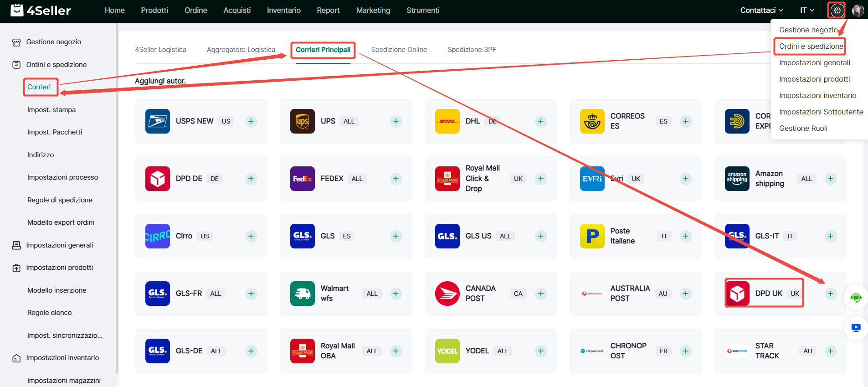Select Ordini e spedizione in settings dropdown
Viewport: 868px width, 387px height.
pyautogui.click(x=811, y=46)
